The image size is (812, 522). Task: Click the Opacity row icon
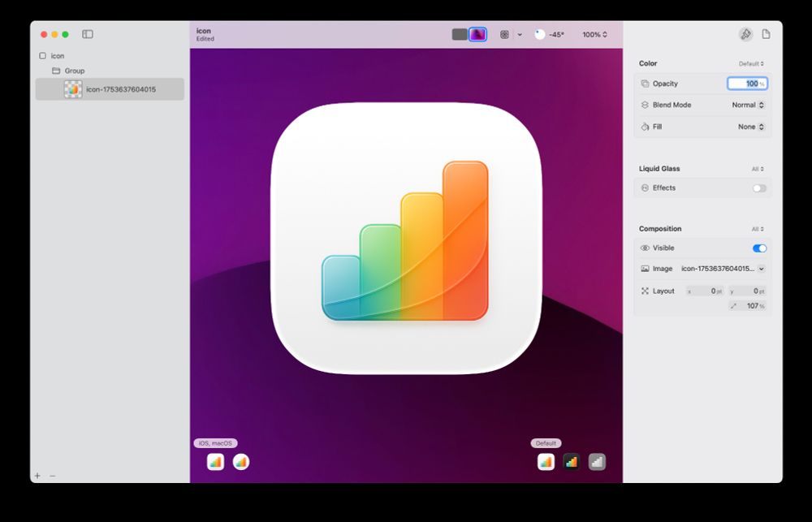[645, 84]
